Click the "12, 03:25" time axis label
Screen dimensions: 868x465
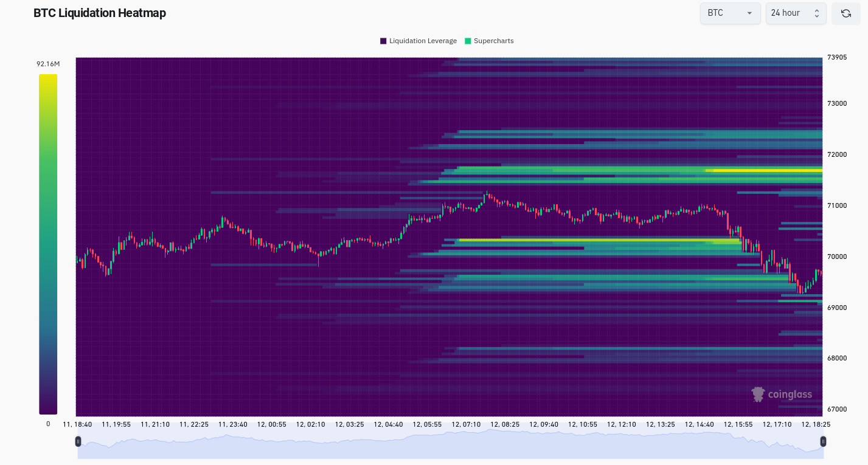pos(350,424)
